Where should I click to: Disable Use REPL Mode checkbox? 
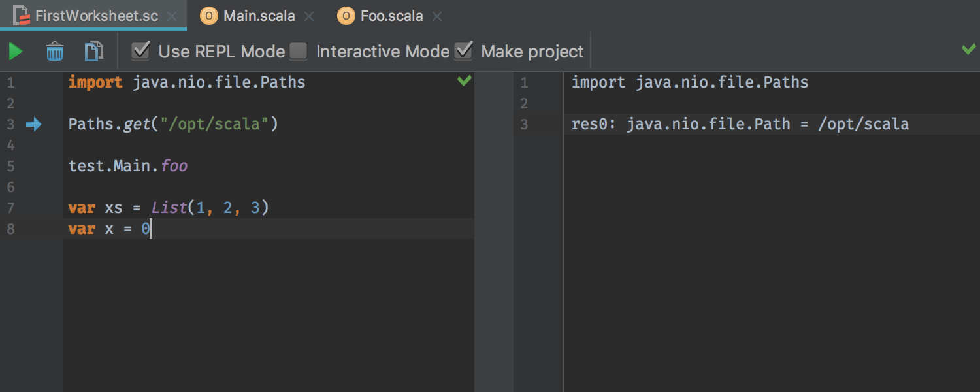[140, 51]
